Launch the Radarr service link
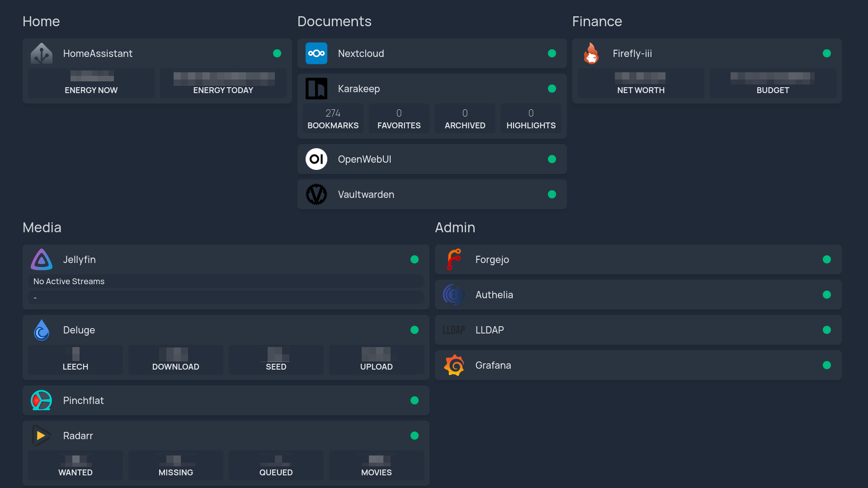Image resolution: width=868 pixels, height=488 pixels. [78, 436]
